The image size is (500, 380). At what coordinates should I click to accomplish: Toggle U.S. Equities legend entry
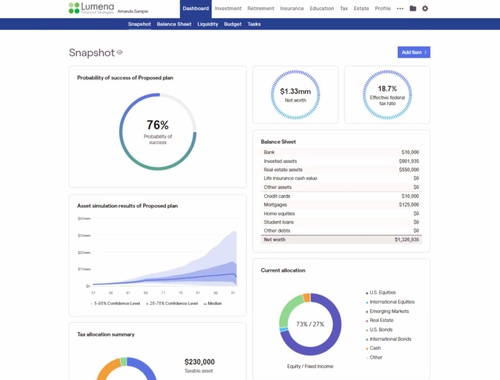coord(381,292)
